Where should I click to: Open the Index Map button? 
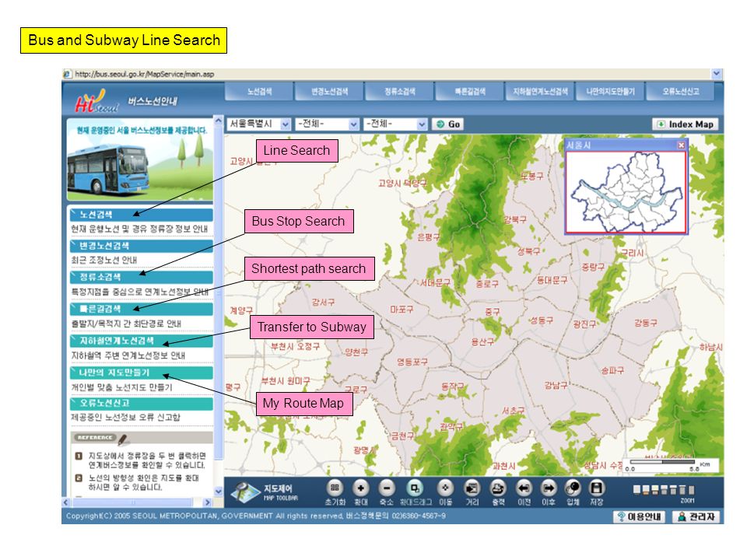tap(685, 124)
